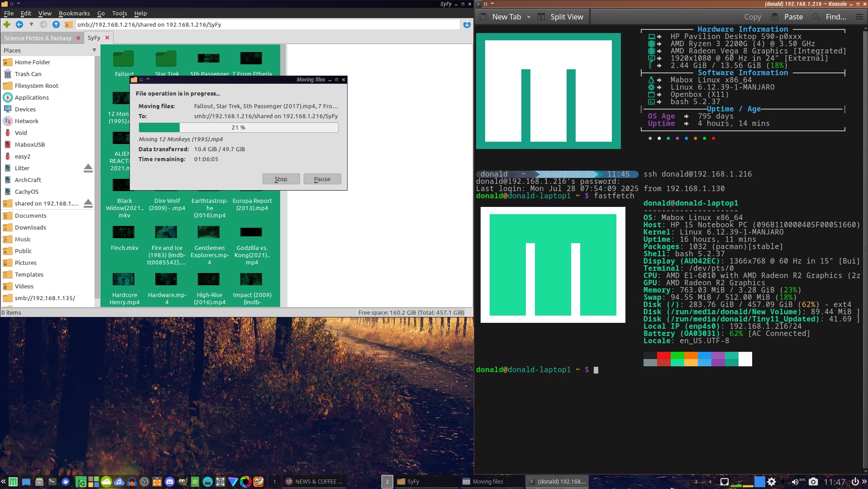The image size is (868, 489).
Task: Open the Bookmarks menu
Action: 74,13
